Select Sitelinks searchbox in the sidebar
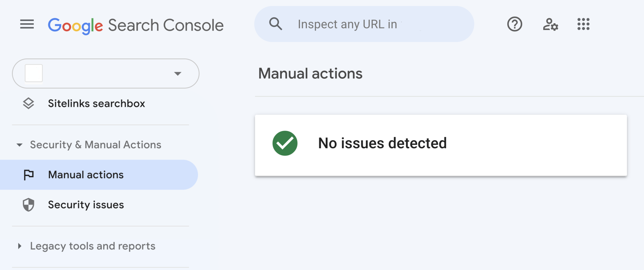The image size is (644, 270). (96, 103)
